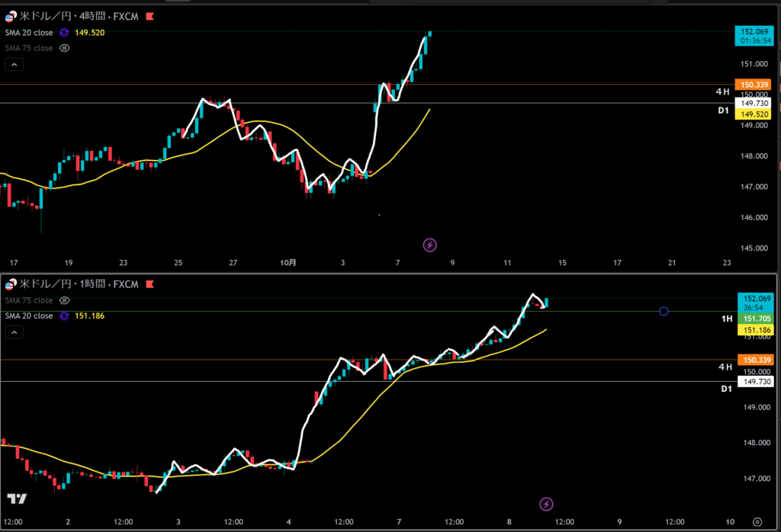
Task: Open the USD/JPY 1-hour symbol title
Action: (x=76, y=284)
